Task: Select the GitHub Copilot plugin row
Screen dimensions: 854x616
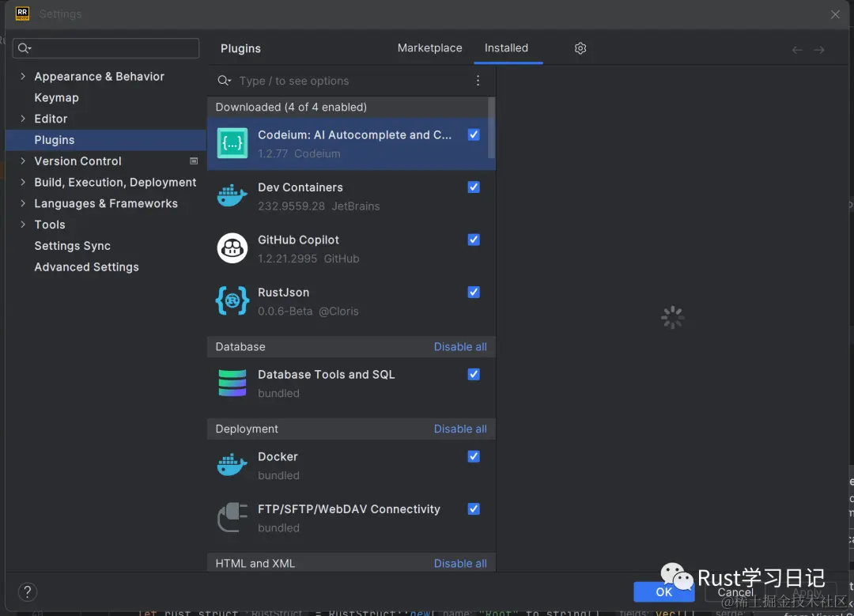Action: point(351,248)
